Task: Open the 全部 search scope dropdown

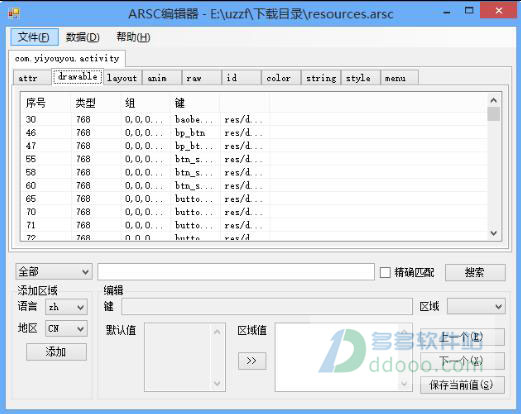Action: click(54, 272)
